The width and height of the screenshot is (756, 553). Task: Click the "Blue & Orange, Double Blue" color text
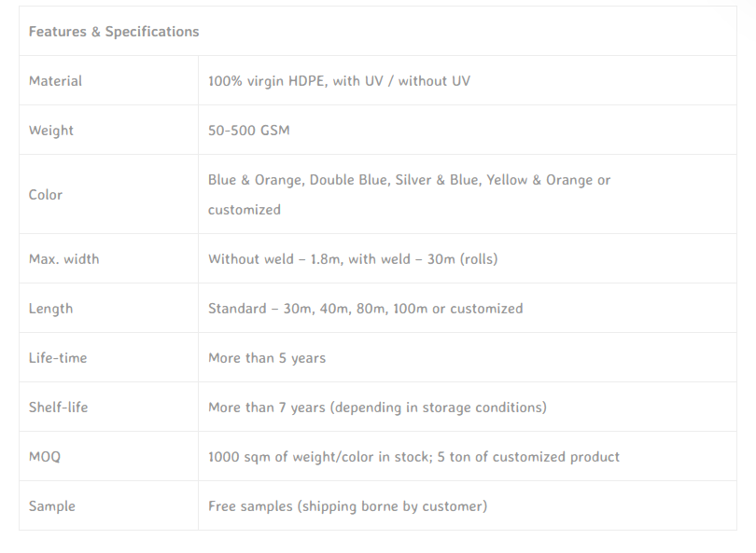tap(297, 180)
